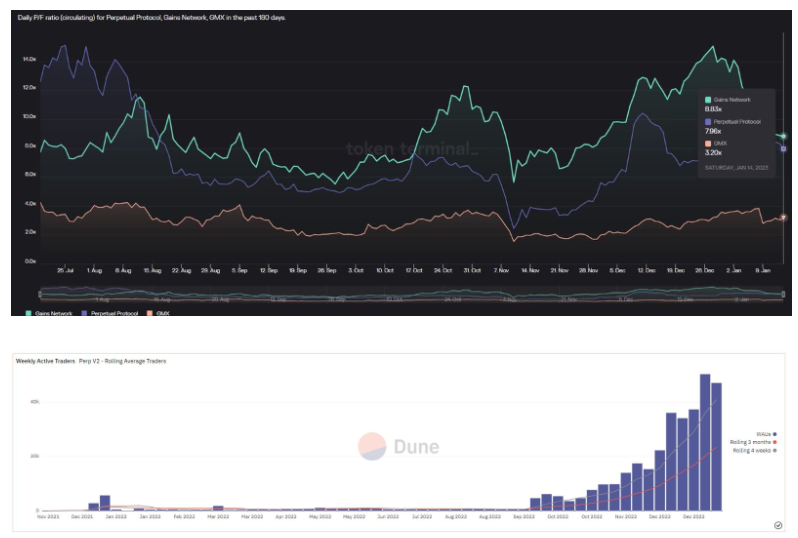Click orange GMX triangle endpoint marker

click(x=784, y=217)
